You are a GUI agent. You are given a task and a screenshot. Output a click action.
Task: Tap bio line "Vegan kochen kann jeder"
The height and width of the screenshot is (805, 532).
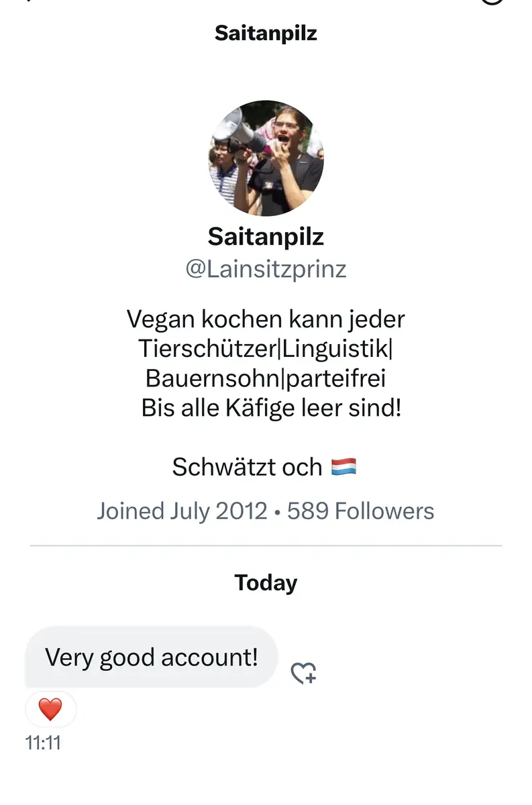tap(266, 319)
